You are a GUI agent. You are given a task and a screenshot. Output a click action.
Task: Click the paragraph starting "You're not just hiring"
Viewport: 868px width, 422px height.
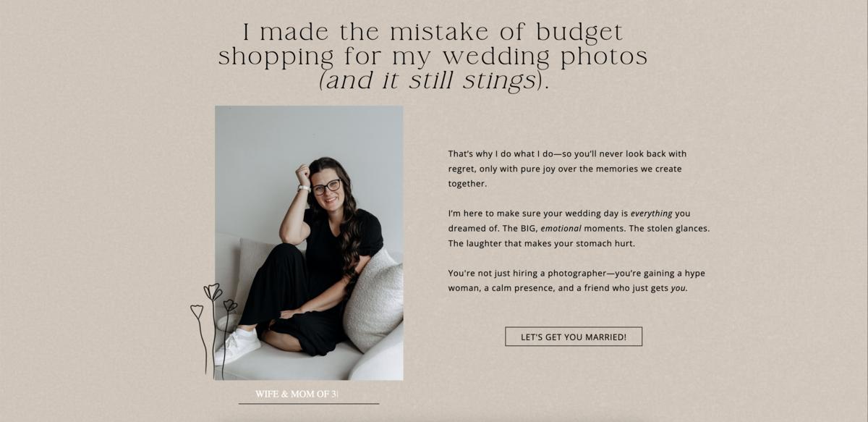(576, 281)
